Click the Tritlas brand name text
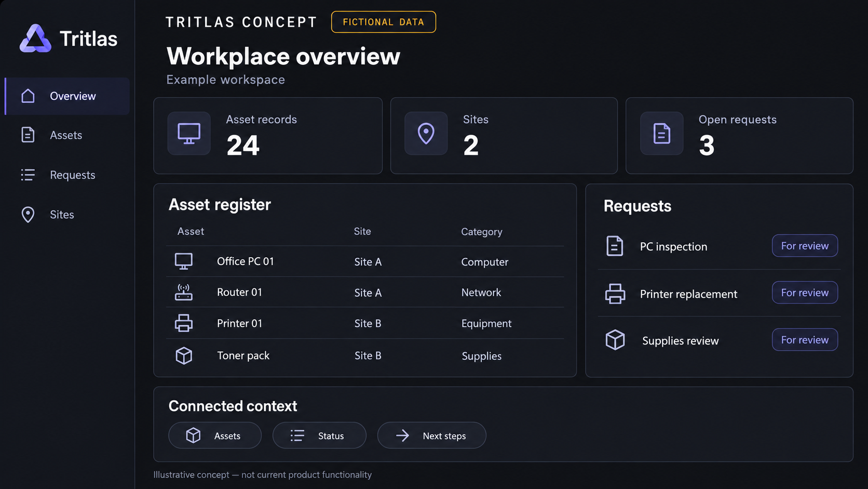The width and height of the screenshot is (868, 489). click(88, 38)
